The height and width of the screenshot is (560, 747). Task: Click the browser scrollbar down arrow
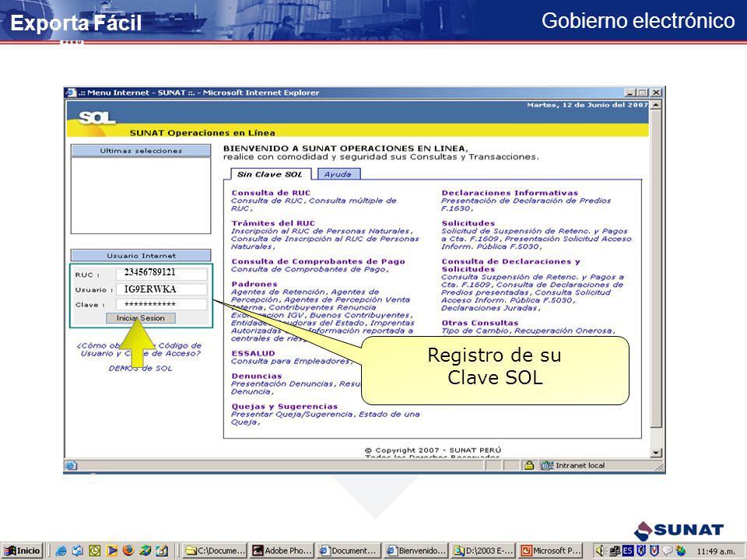[656, 453]
